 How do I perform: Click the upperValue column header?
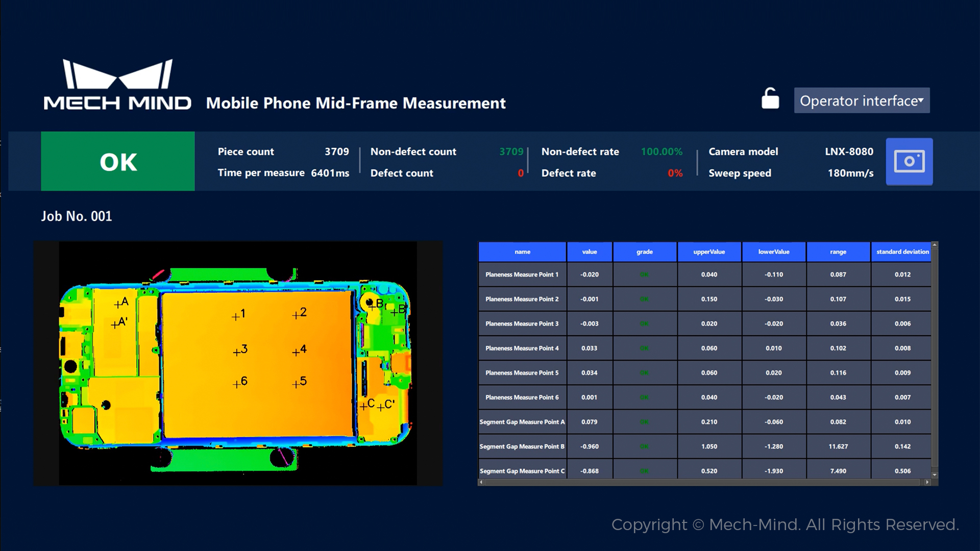(x=708, y=252)
